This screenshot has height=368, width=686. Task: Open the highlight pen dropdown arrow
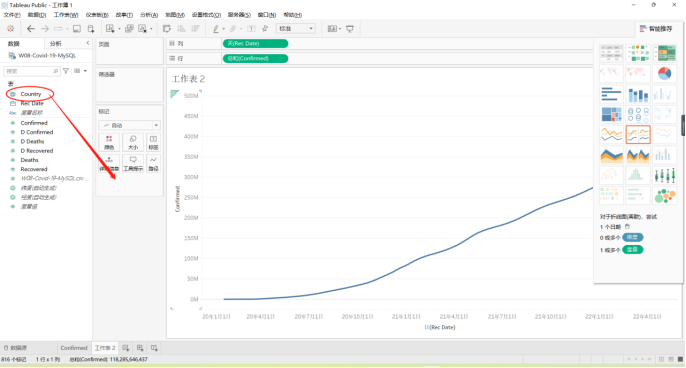click(x=224, y=29)
